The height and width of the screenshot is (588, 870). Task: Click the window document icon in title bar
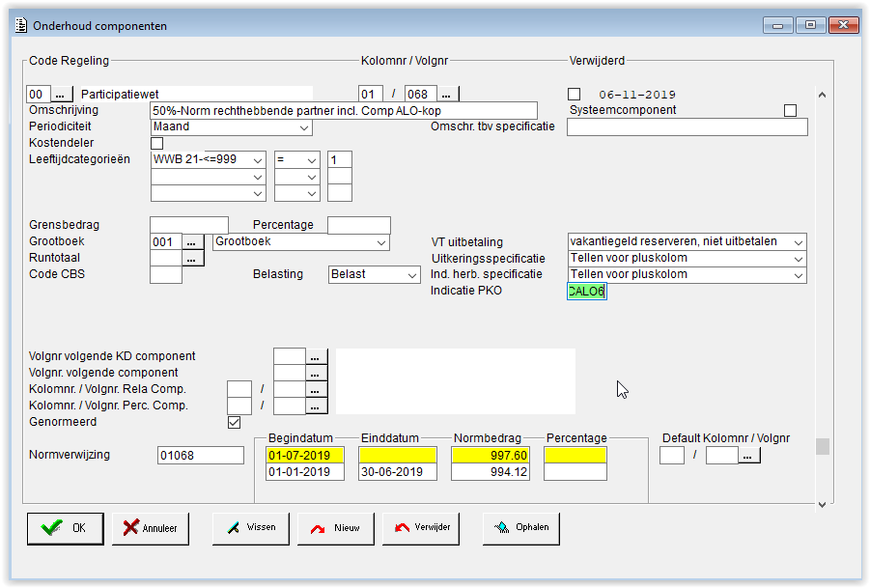pos(21,25)
